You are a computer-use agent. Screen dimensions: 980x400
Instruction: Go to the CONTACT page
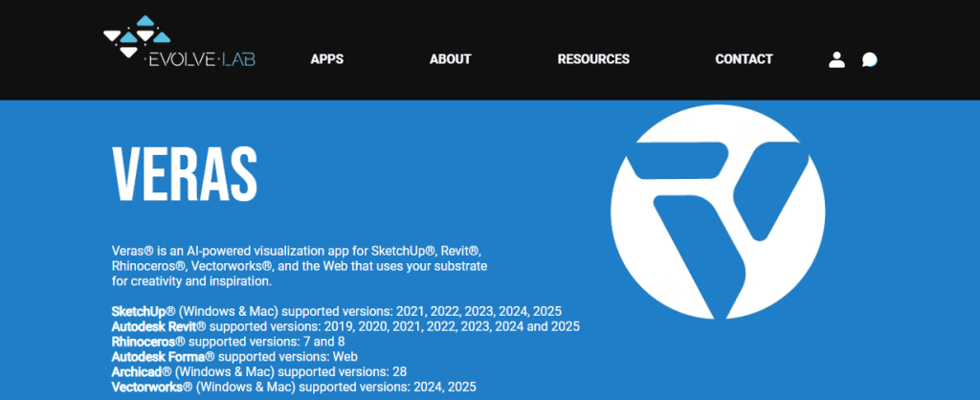click(x=744, y=59)
